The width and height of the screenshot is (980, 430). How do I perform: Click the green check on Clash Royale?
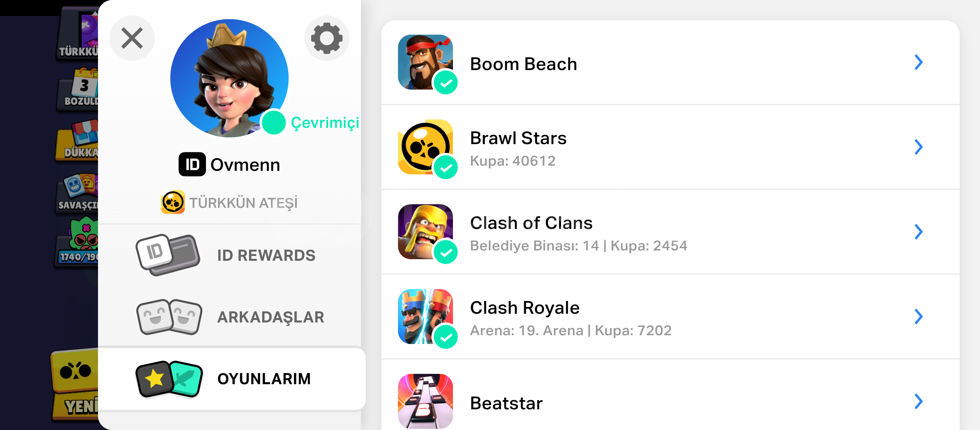[446, 337]
